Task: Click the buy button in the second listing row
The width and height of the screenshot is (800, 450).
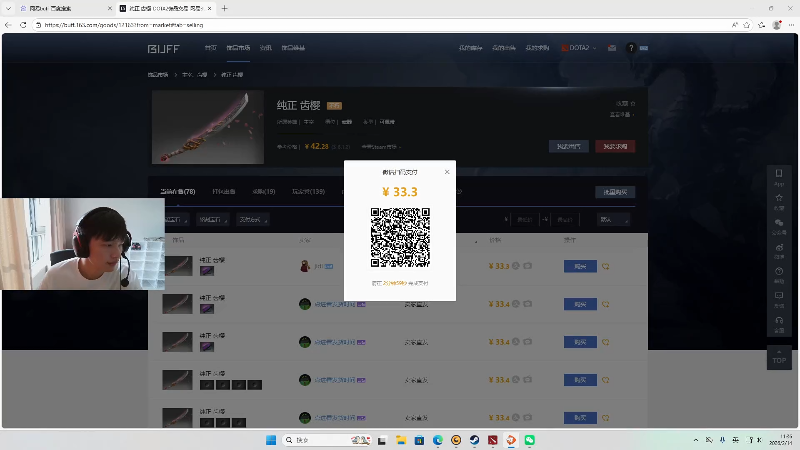Action: pos(580,304)
